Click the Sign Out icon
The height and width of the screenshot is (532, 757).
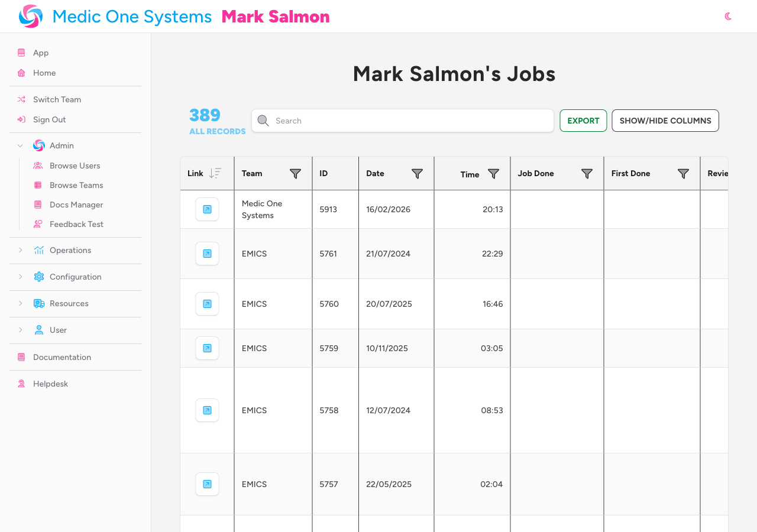click(x=21, y=119)
